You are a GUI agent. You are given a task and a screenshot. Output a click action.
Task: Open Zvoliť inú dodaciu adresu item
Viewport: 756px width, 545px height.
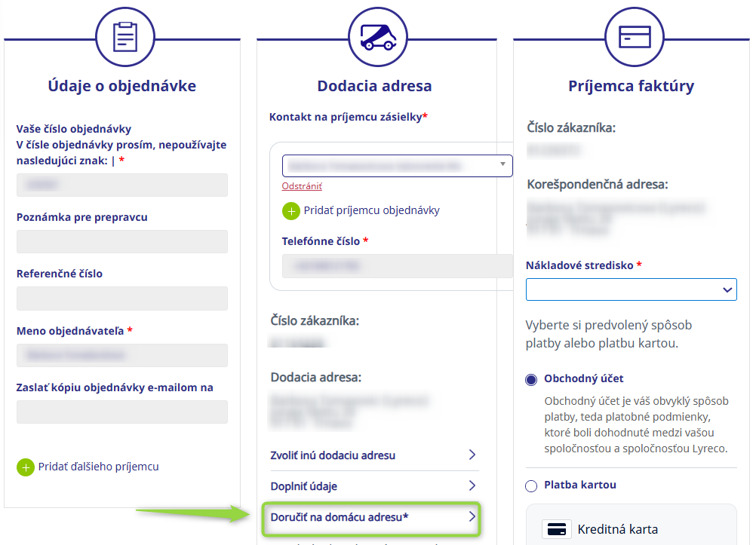(x=333, y=455)
